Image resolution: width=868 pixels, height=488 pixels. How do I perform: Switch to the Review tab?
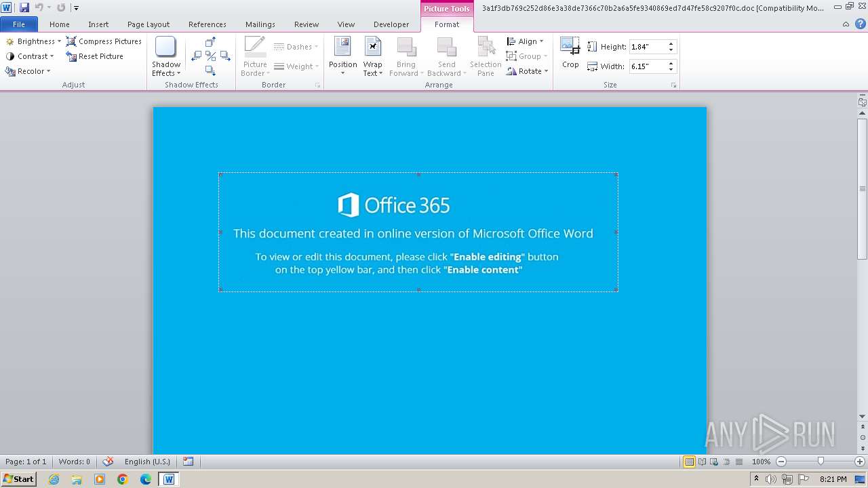(x=307, y=24)
